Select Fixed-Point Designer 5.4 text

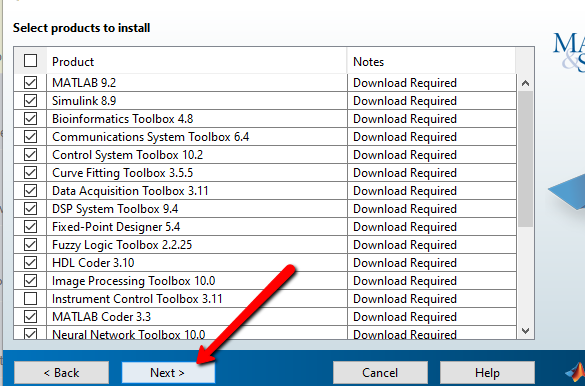pos(116,227)
